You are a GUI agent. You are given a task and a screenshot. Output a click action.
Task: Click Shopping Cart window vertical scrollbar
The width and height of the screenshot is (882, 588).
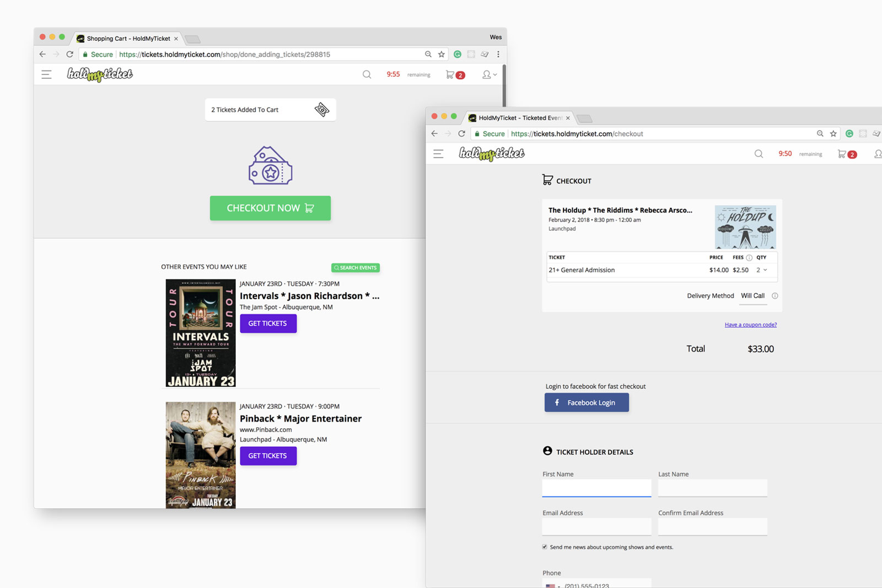(x=504, y=86)
